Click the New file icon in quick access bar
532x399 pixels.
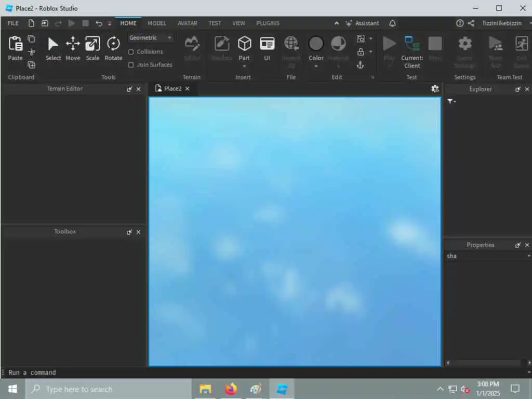click(x=31, y=23)
